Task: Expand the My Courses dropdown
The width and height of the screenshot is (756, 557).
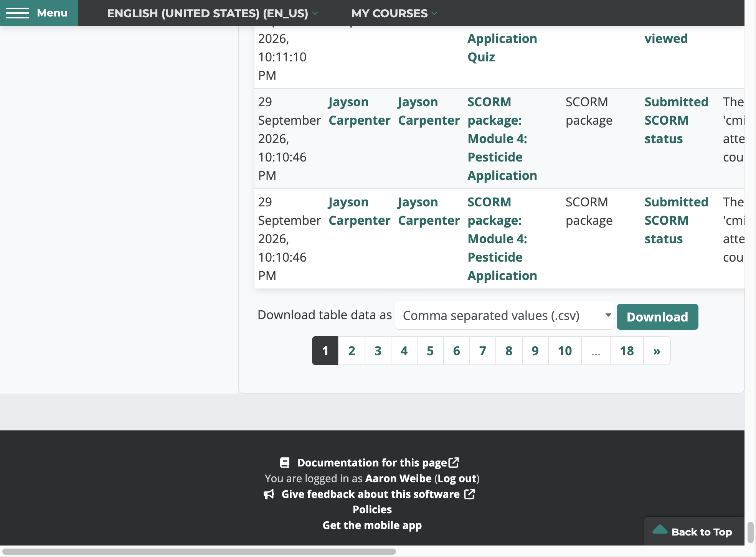Action: (x=395, y=13)
